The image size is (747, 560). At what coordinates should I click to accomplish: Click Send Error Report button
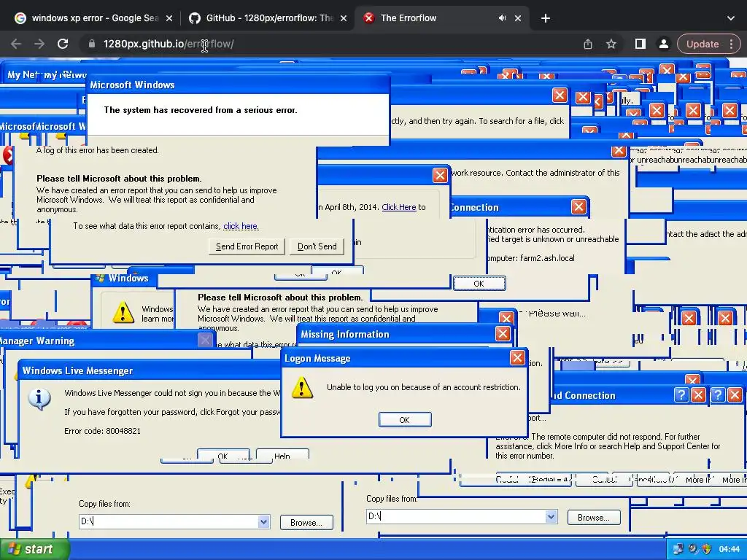coord(247,246)
